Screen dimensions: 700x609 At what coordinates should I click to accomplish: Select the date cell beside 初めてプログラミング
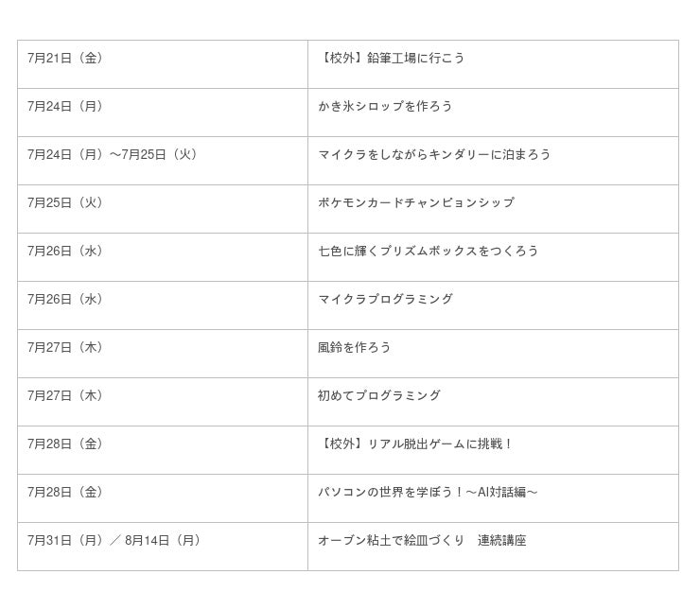click(65, 396)
